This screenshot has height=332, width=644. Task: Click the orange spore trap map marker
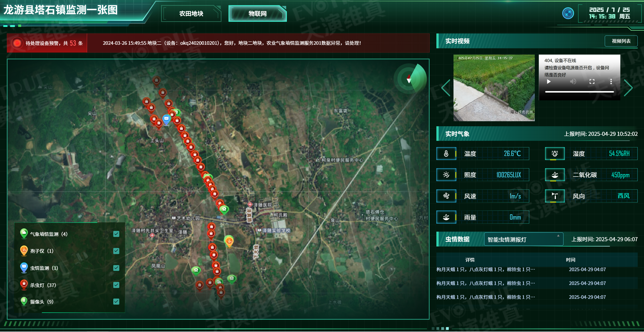point(229,241)
